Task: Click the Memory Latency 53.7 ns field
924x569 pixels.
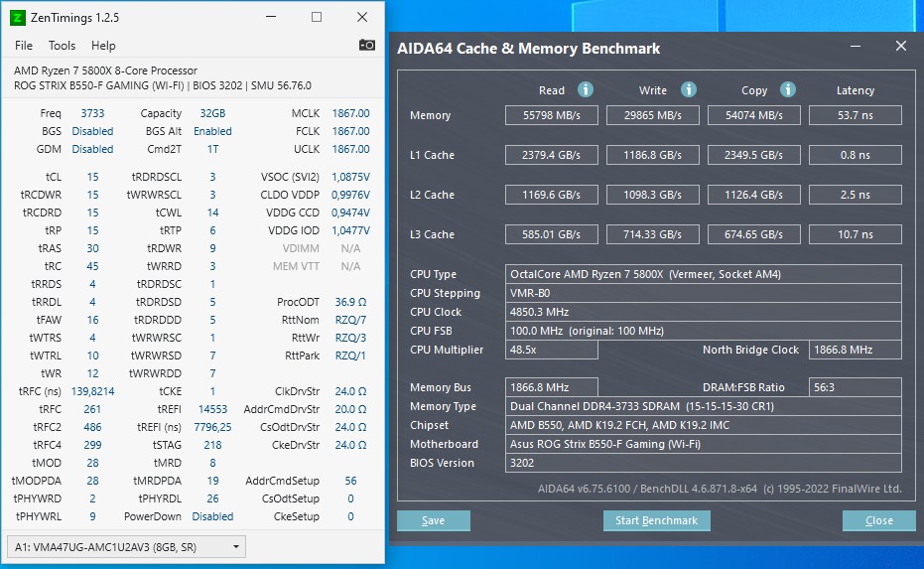Action: coord(856,115)
